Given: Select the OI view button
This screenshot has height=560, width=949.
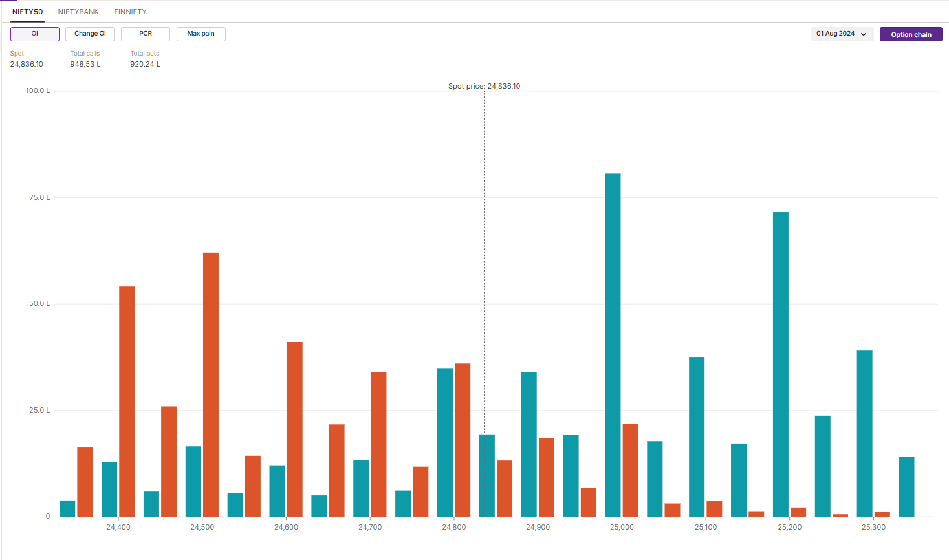Looking at the screenshot, I should 35,34.
